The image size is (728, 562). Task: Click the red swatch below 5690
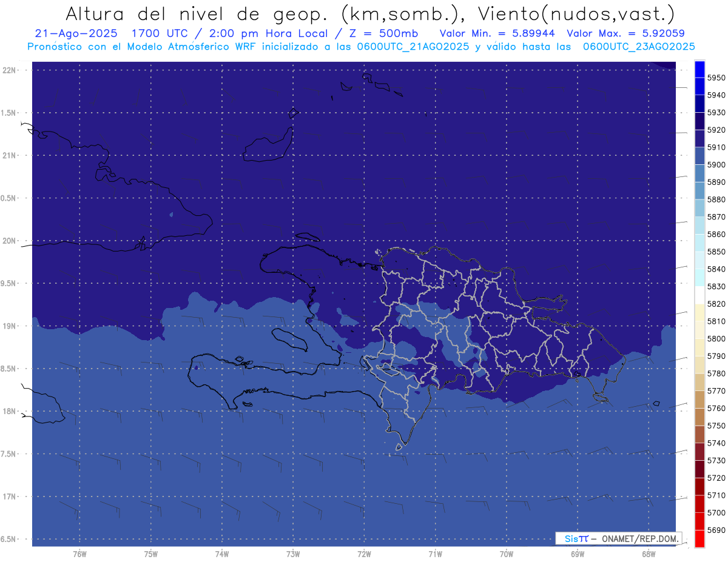click(699, 539)
